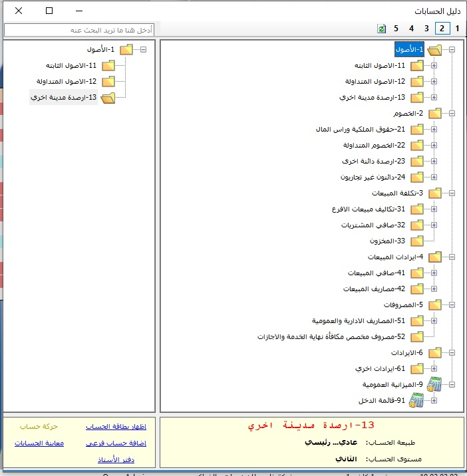Click the calculator icon of 91-قائمة الدخل
This screenshot has width=467, height=476.
(417, 400)
